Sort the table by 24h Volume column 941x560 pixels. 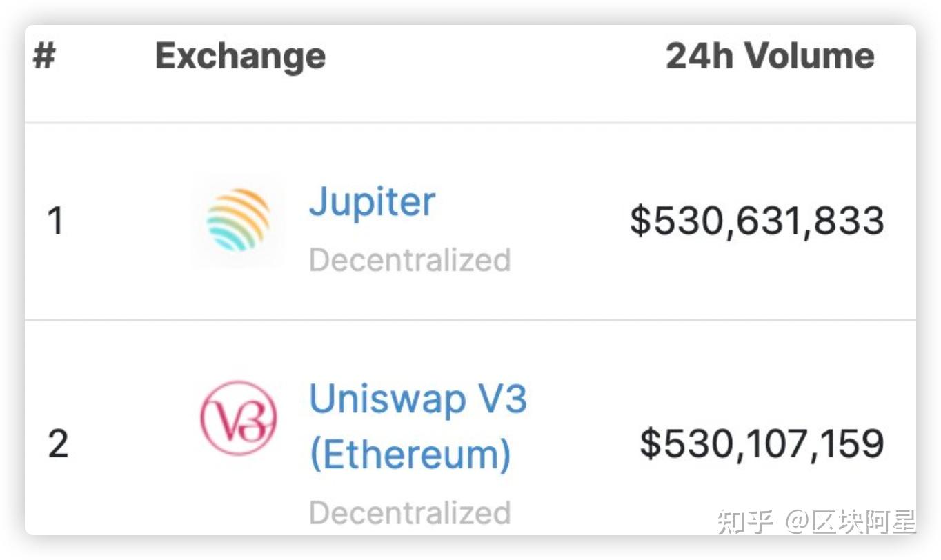click(x=769, y=55)
